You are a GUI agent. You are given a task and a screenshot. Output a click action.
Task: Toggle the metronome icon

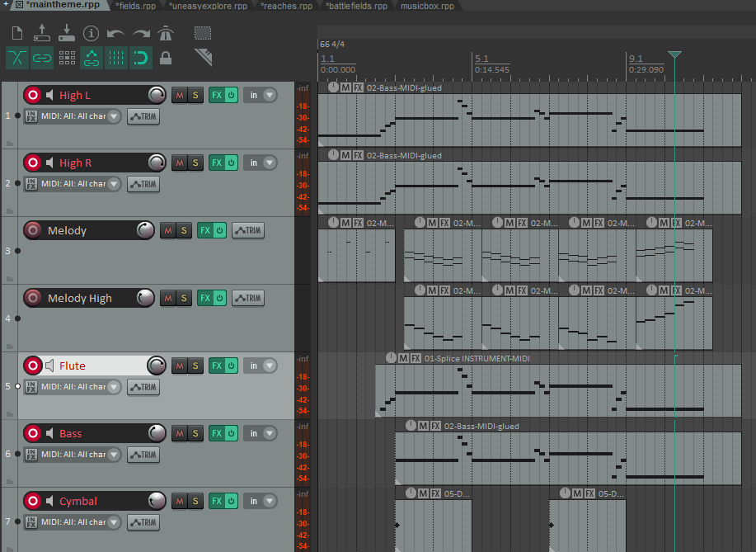pos(166,33)
